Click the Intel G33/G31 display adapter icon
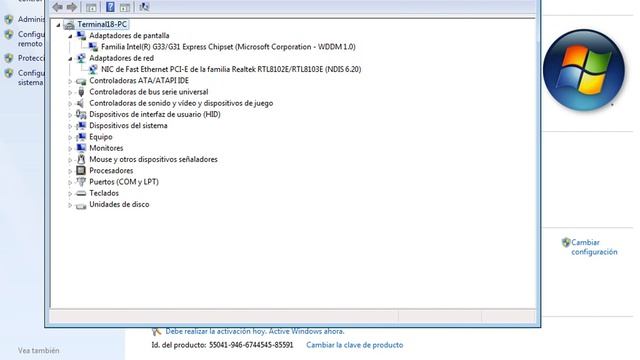 pos(93,47)
